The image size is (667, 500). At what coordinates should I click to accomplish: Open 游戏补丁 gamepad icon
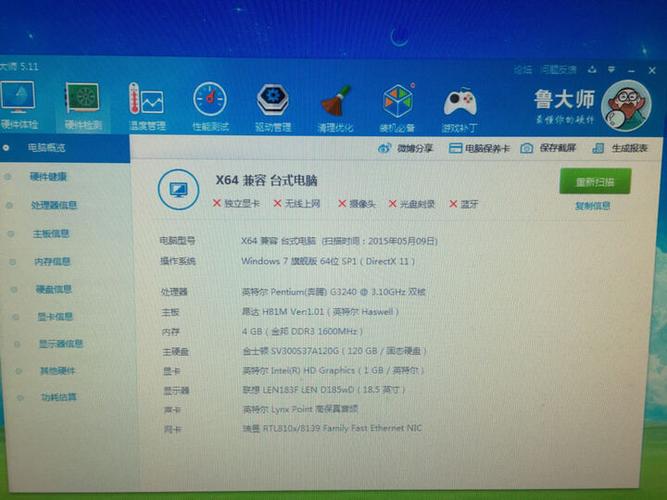(460, 103)
